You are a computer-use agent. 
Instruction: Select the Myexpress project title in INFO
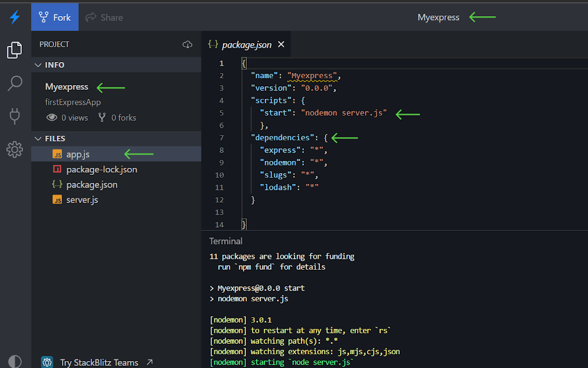tap(67, 87)
